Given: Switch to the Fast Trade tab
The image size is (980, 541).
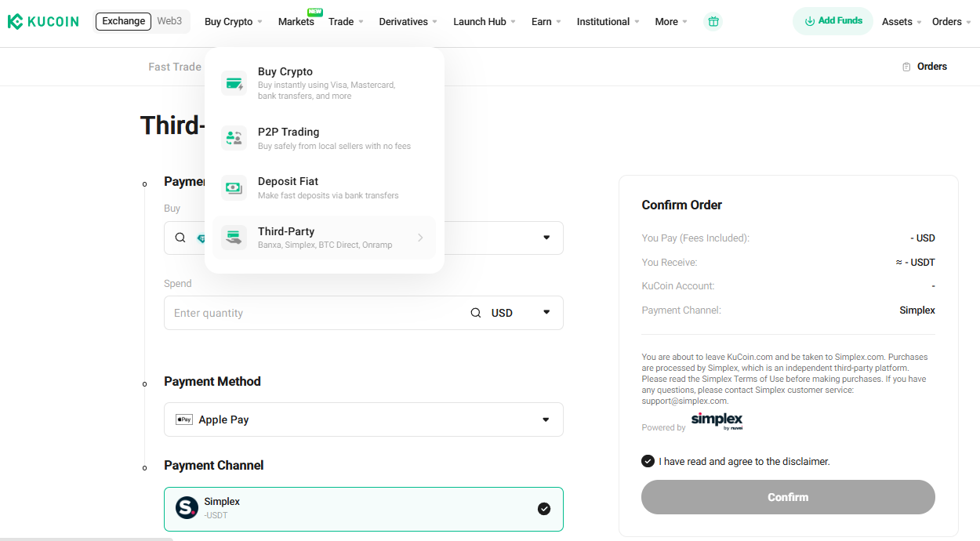Looking at the screenshot, I should pos(175,67).
